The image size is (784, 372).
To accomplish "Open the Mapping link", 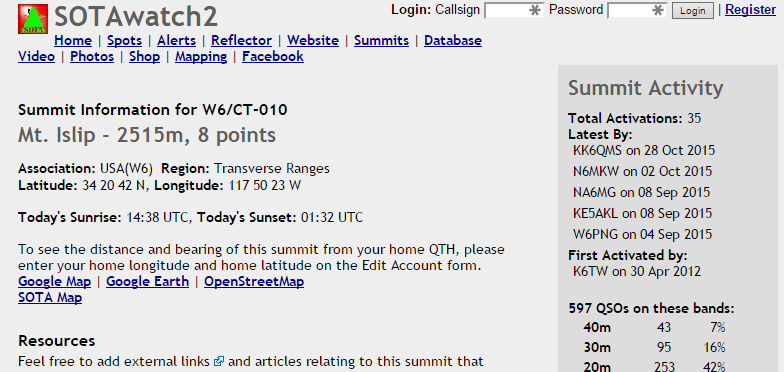I will click(x=201, y=56).
